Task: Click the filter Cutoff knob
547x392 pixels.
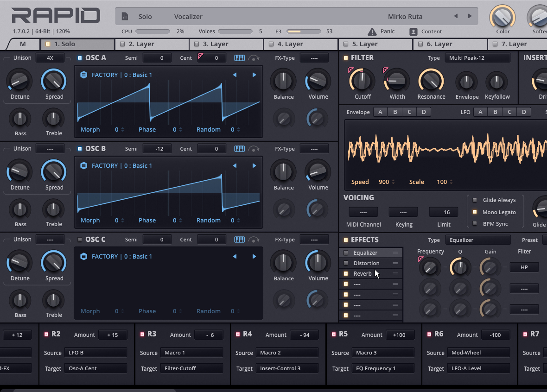Action: 362,80
